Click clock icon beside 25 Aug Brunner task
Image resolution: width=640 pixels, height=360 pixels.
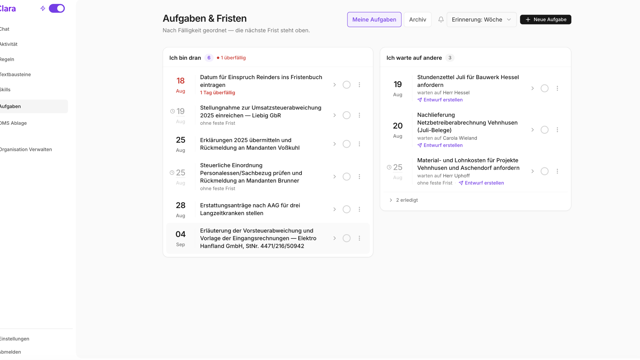tap(172, 173)
